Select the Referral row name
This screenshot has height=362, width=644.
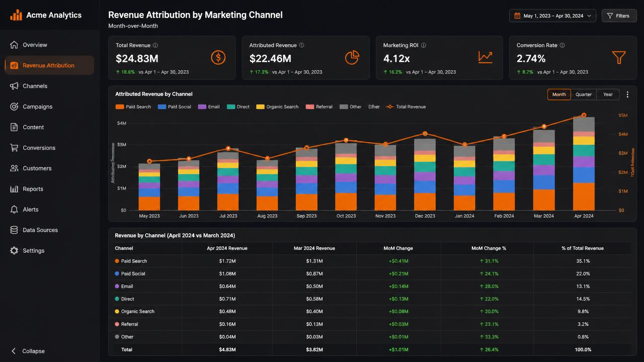129,324
